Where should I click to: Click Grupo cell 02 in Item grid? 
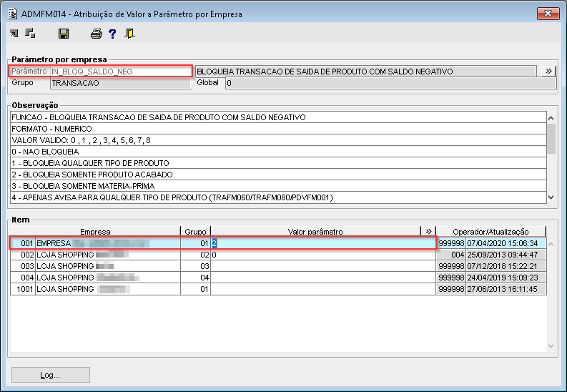click(x=195, y=255)
